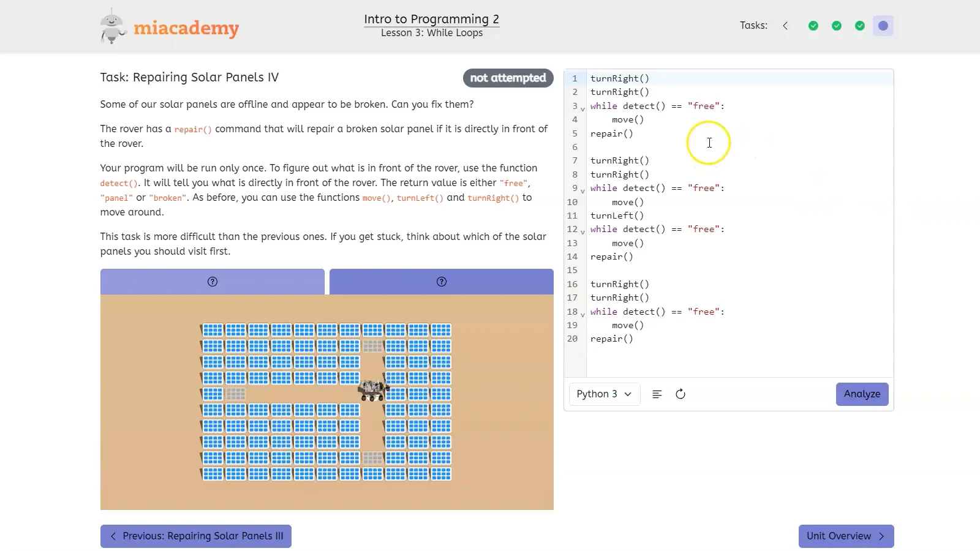
Task: Collapse the code fold on line 12
Action: tap(581, 231)
